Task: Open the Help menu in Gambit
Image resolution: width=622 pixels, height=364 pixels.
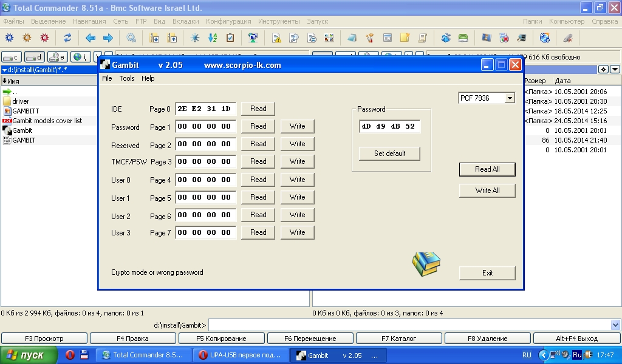Action: (148, 78)
